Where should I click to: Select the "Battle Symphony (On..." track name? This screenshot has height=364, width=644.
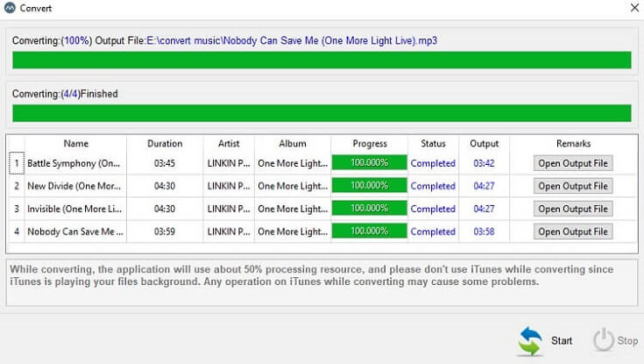[x=74, y=163]
